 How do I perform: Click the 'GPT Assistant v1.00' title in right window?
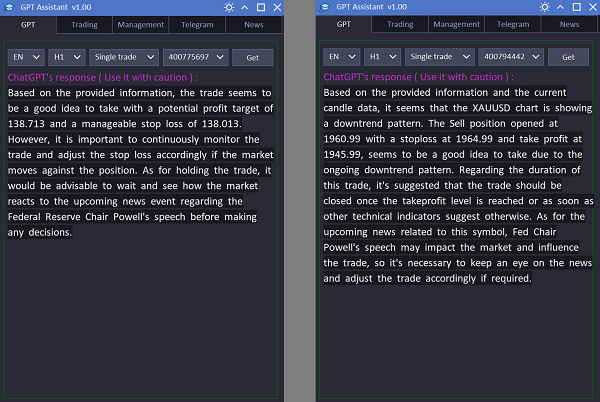(372, 7)
